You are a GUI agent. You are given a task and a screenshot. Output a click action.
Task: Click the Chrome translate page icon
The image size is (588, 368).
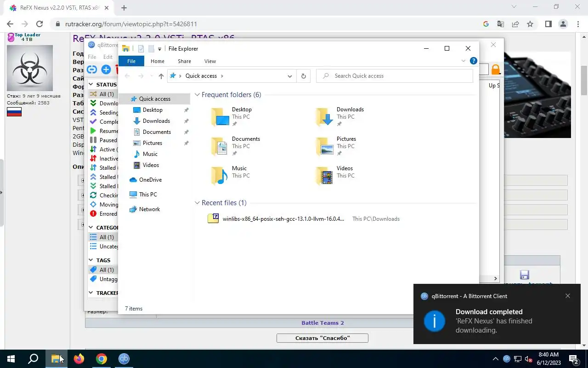pos(501,24)
